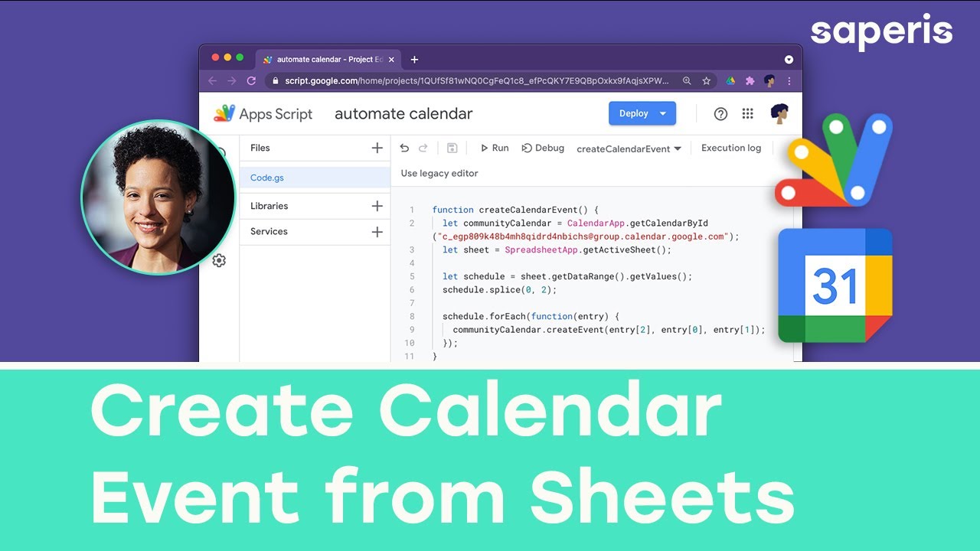Open Chrome three-dot menu
The image size is (980, 551).
[789, 80]
